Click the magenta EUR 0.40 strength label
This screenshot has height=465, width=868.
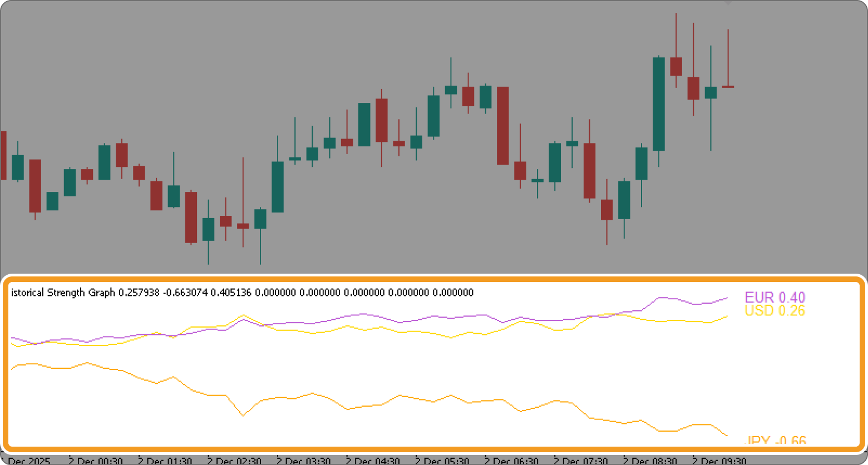tap(775, 298)
